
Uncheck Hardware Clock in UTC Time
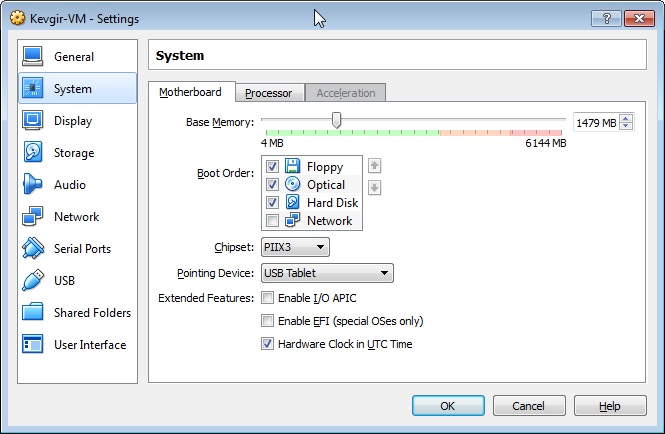(x=267, y=344)
